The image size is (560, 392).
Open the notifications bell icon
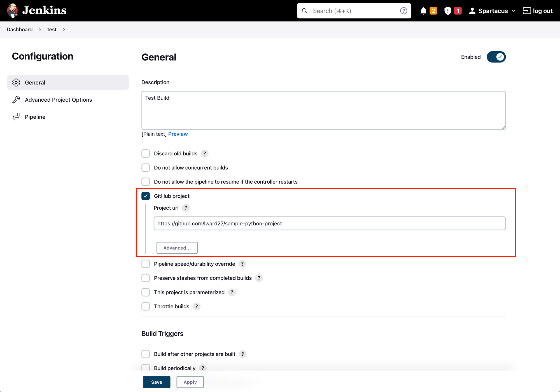point(423,11)
